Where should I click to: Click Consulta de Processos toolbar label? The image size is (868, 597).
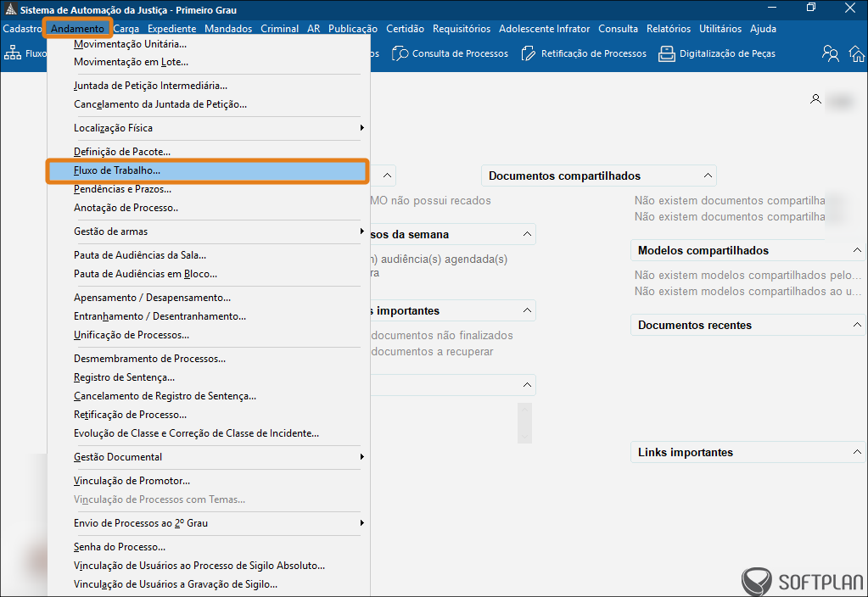[460, 53]
